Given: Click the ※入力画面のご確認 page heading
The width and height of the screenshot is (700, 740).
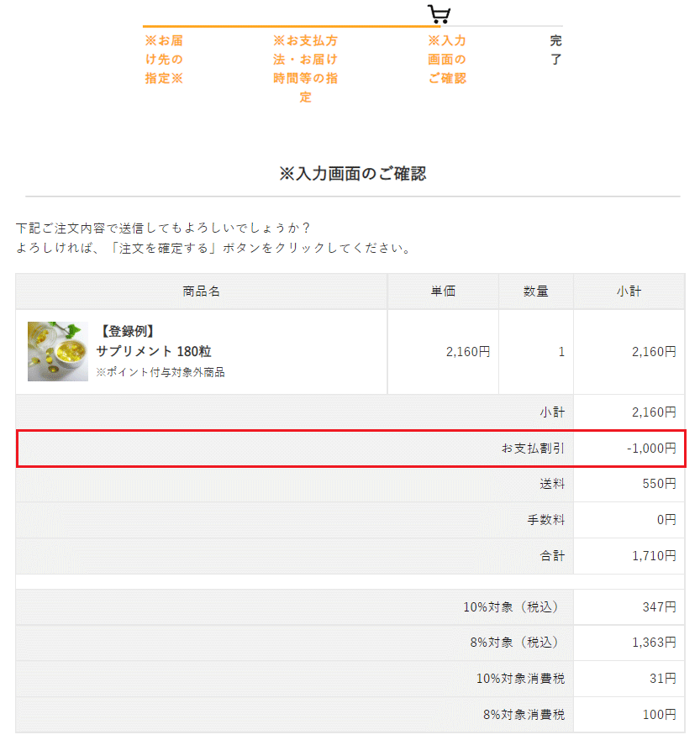Looking at the screenshot, I should 352,174.
